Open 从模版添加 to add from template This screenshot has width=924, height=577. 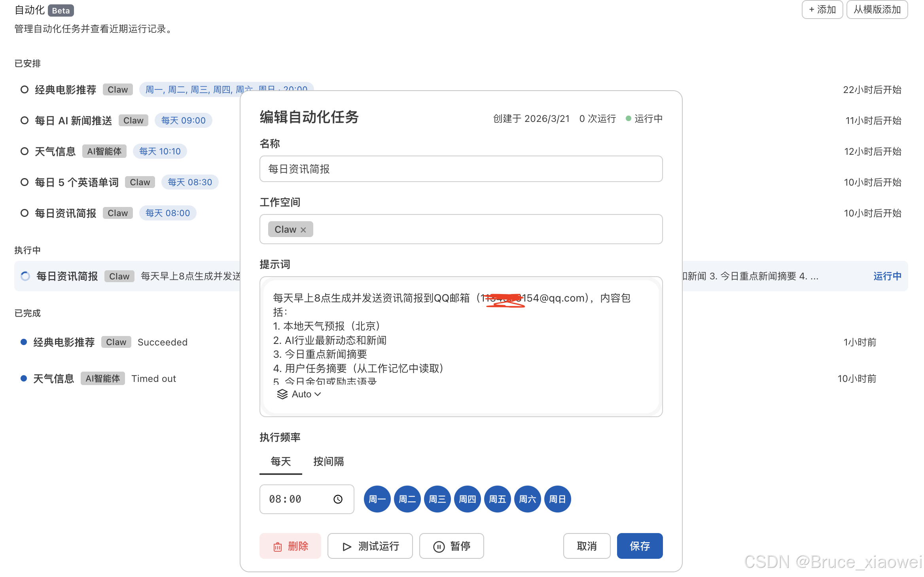tap(877, 9)
